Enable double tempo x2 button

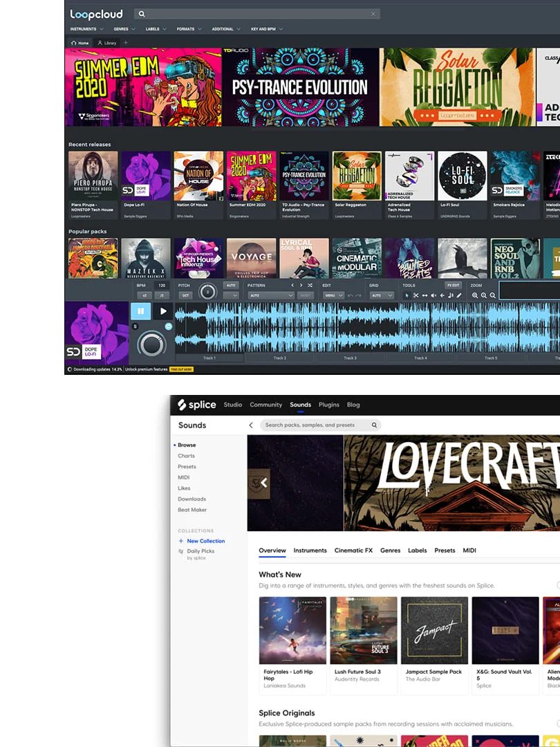tap(143, 295)
